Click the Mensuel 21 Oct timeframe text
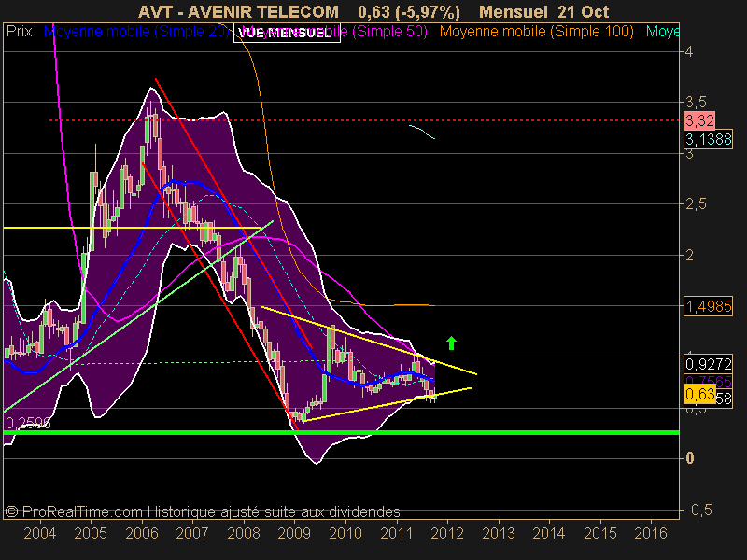 pyautogui.click(x=543, y=11)
